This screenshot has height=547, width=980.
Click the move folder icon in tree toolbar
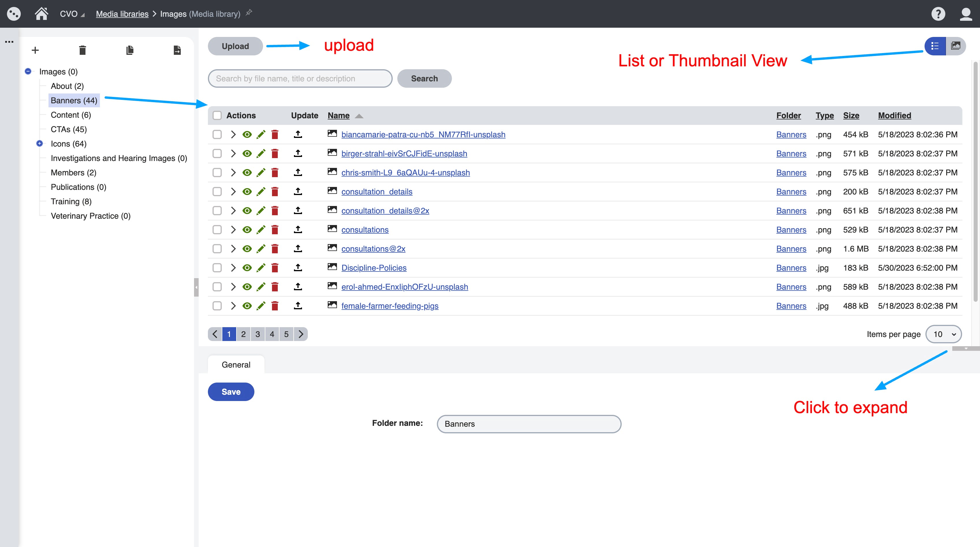[x=177, y=50]
